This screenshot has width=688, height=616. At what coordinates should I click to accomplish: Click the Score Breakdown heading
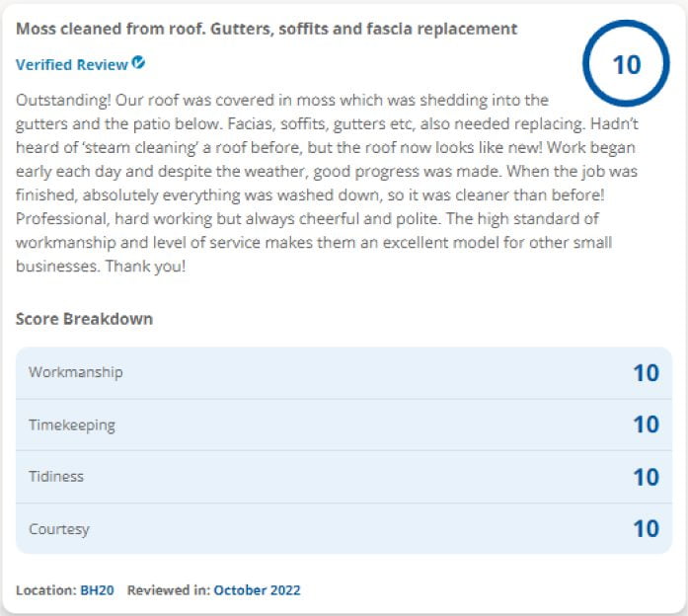tap(84, 319)
